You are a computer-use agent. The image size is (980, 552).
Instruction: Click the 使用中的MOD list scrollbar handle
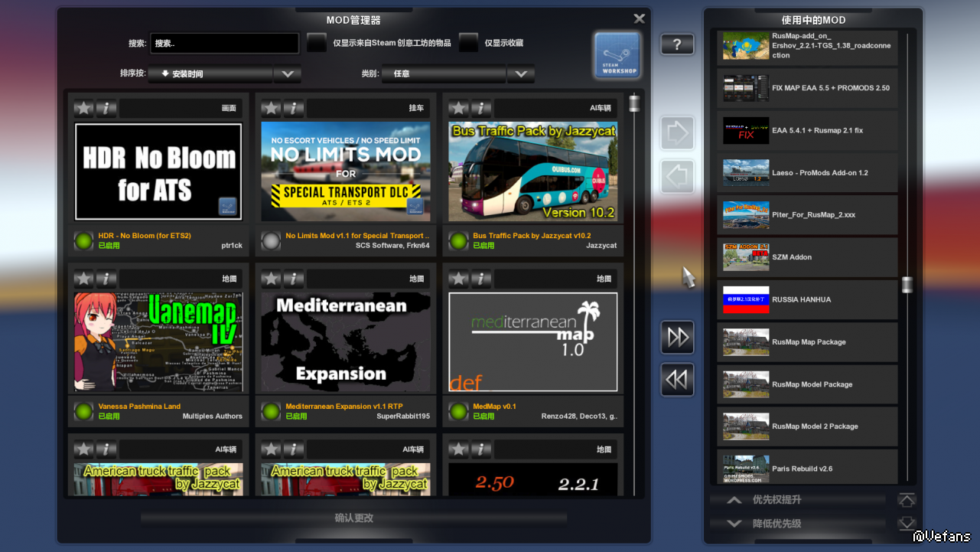[x=907, y=285]
